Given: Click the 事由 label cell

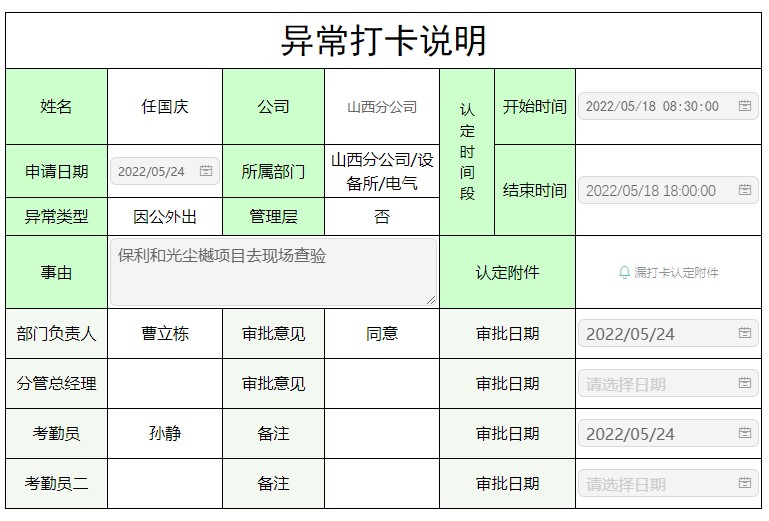Looking at the screenshot, I should tap(56, 272).
